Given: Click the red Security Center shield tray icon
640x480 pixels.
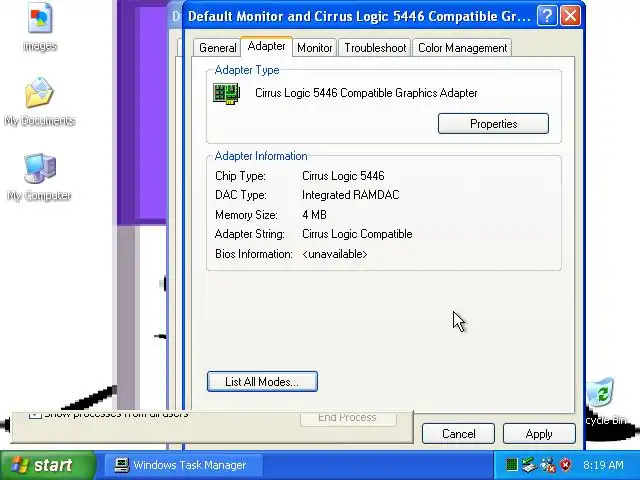Looking at the screenshot, I should pyautogui.click(x=566, y=465).
